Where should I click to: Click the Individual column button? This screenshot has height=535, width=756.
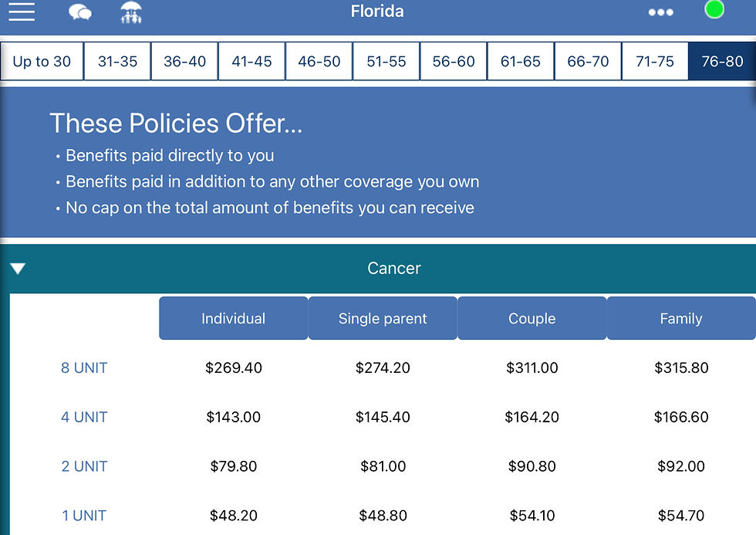point(233,318)
